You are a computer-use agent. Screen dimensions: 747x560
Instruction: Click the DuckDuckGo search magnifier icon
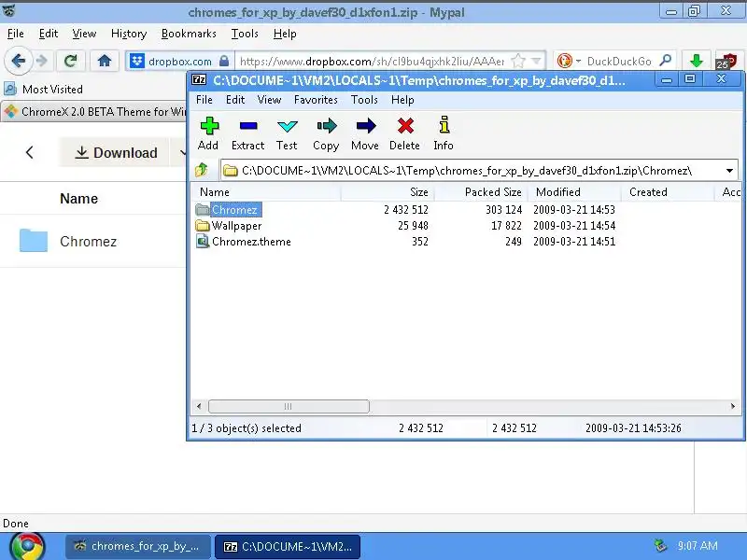665,61
